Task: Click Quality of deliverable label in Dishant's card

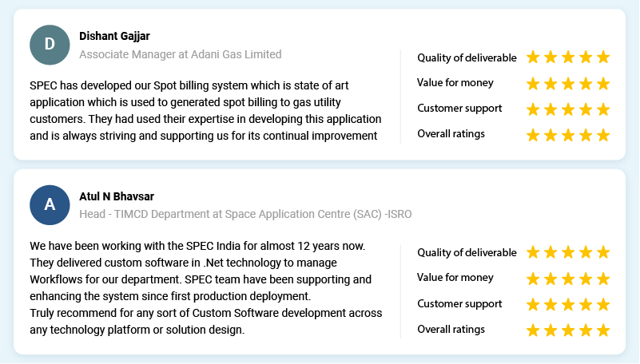Action: pyautogui.click(x=467, y=58)
